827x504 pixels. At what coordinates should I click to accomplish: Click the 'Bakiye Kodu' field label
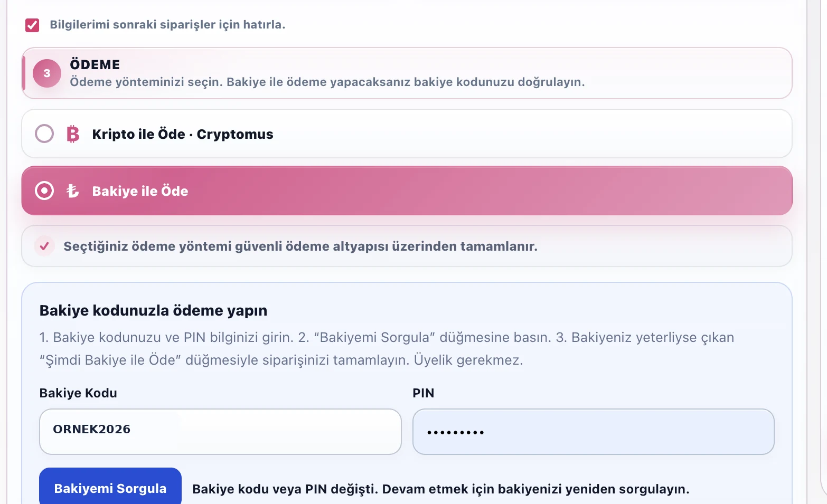(x=78, y=393)
